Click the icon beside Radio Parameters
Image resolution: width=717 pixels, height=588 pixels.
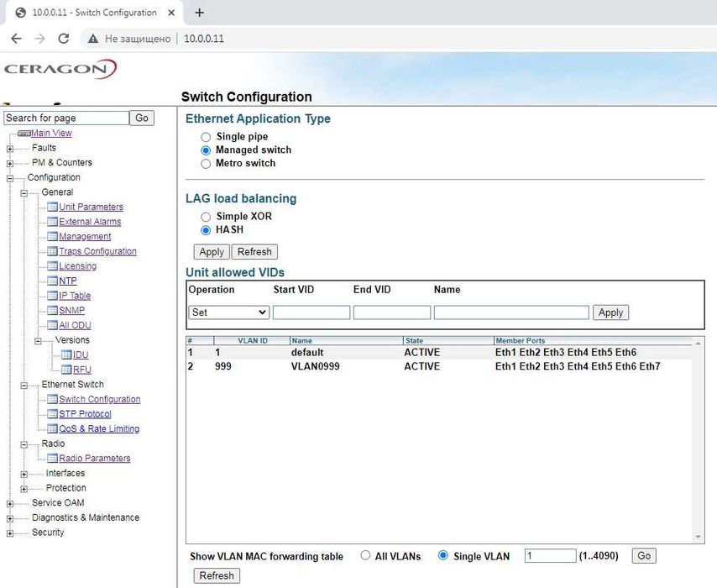click(x=52, y=459)
